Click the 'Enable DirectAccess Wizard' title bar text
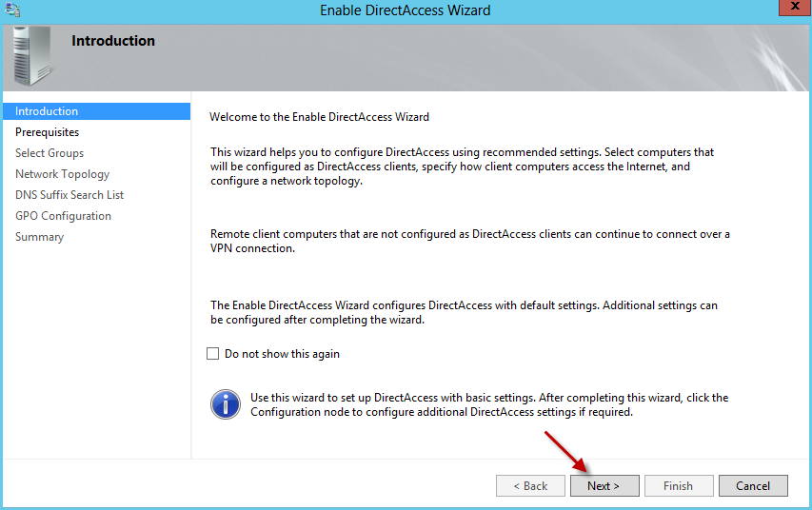This screenshot has height=510, width=812. (406, 10)
